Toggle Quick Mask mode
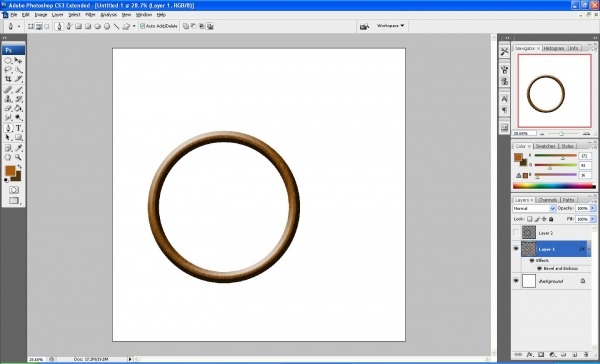 pos(14,190)
